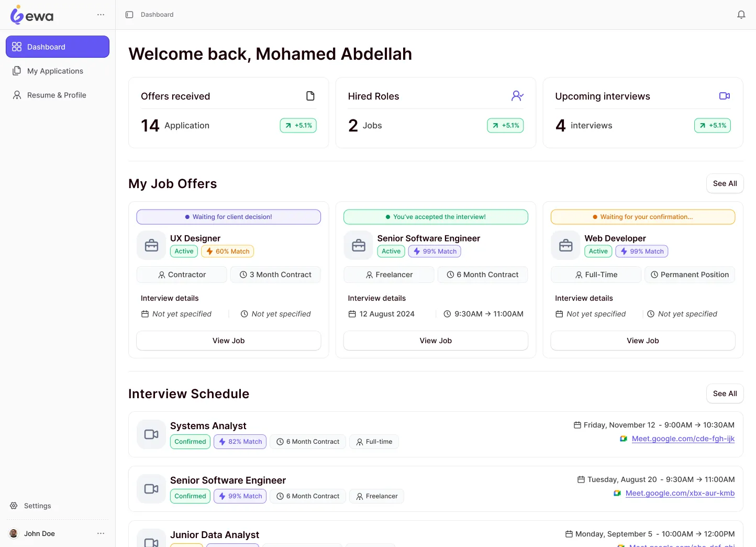Viewport: 756px width, 547px height.
Task: Click the 82% Match badge on Systems Analyst
Action: pos(240,442)
